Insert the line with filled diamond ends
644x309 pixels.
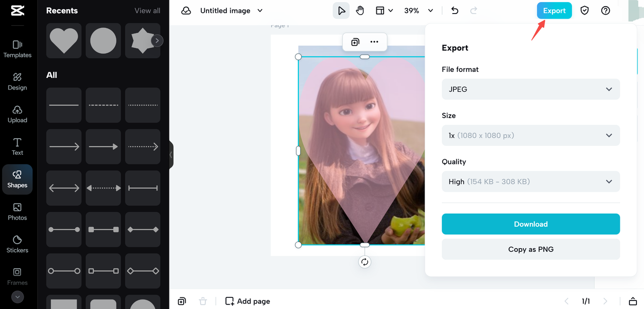143,230
